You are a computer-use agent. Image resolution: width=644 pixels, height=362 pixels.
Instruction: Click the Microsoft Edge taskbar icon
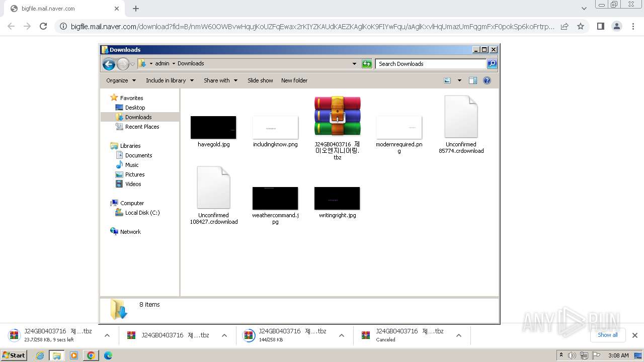pos(108,355)
